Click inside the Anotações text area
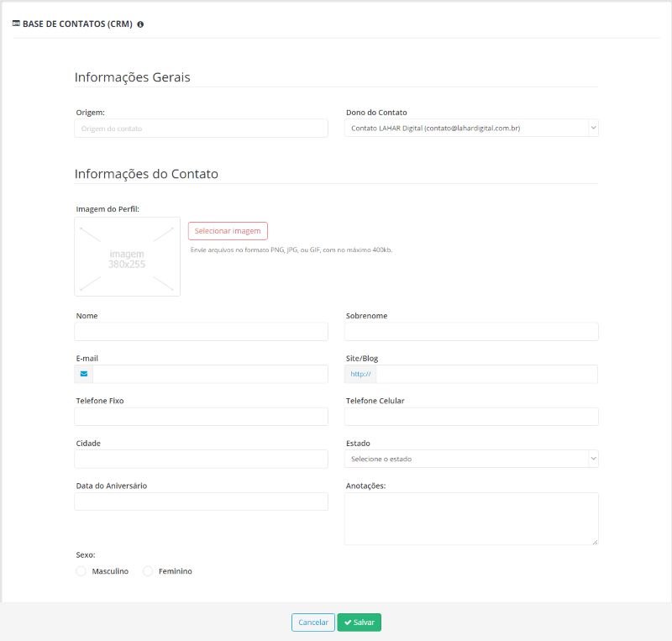The height and width of the screenshot is (641, 672). (x=471, y=519)
